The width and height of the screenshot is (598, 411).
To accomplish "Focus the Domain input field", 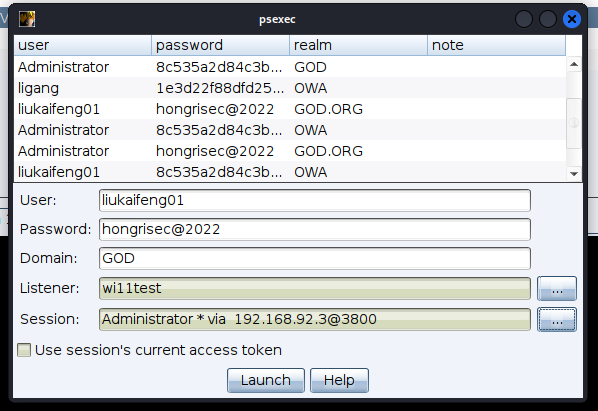I will point(315,258).
